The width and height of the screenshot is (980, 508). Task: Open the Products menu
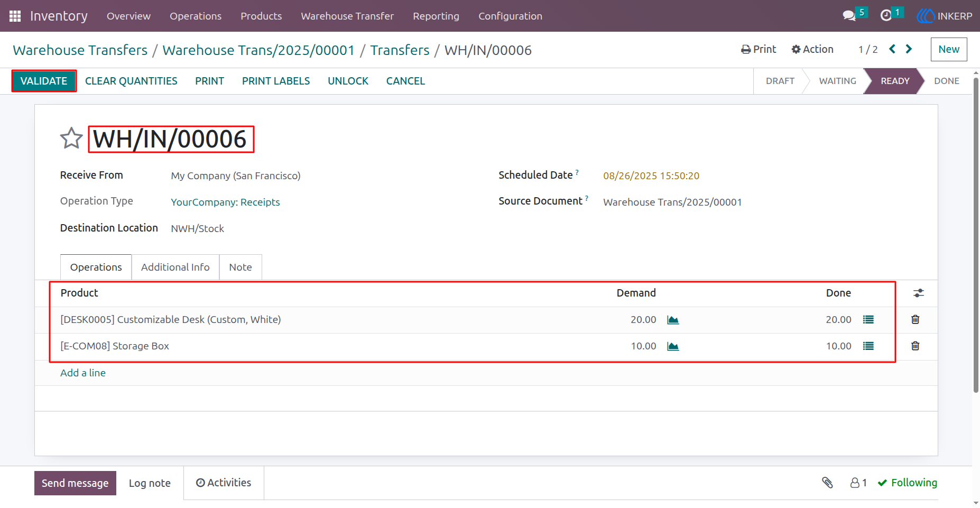pos(261,16)
